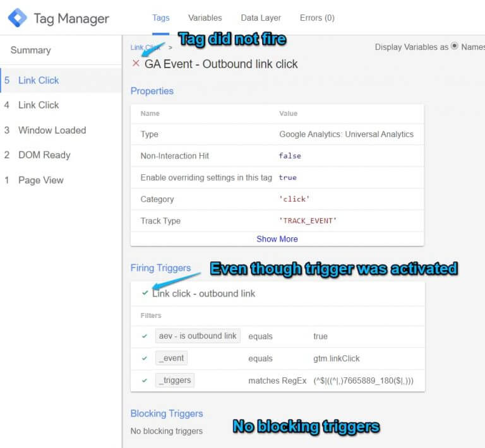Select event 1 Page View
The width and height of the screenshot is (485, 448).
click(x=40, y=180)
